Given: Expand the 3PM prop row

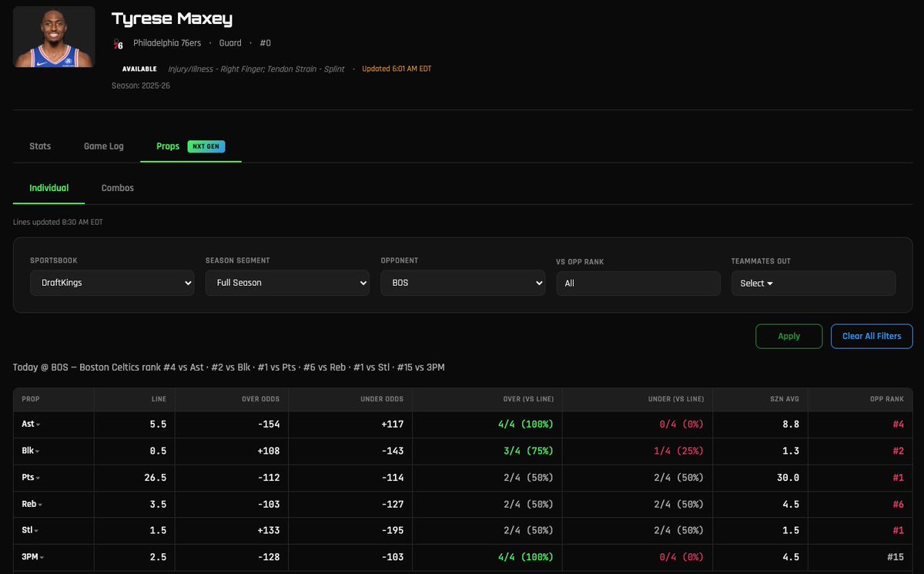Looking at the screenshot, I should click(x=33, y=557).
